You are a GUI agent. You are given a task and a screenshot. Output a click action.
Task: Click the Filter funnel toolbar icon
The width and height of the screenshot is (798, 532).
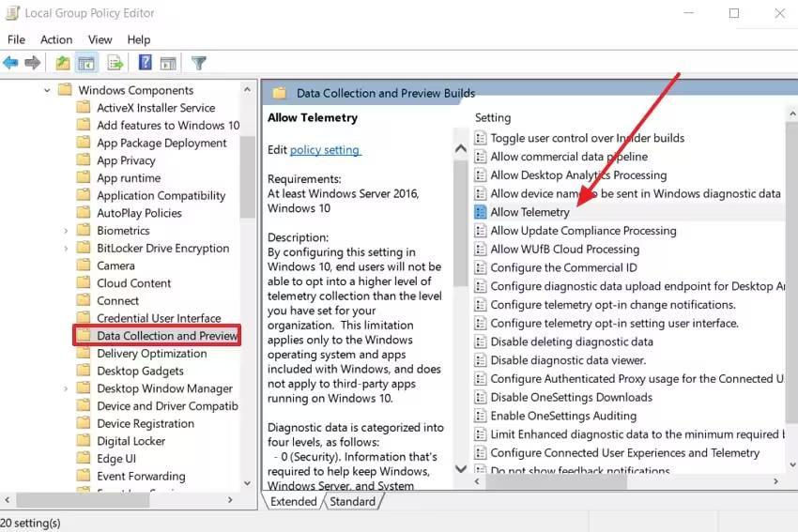(x=198, y=63)
